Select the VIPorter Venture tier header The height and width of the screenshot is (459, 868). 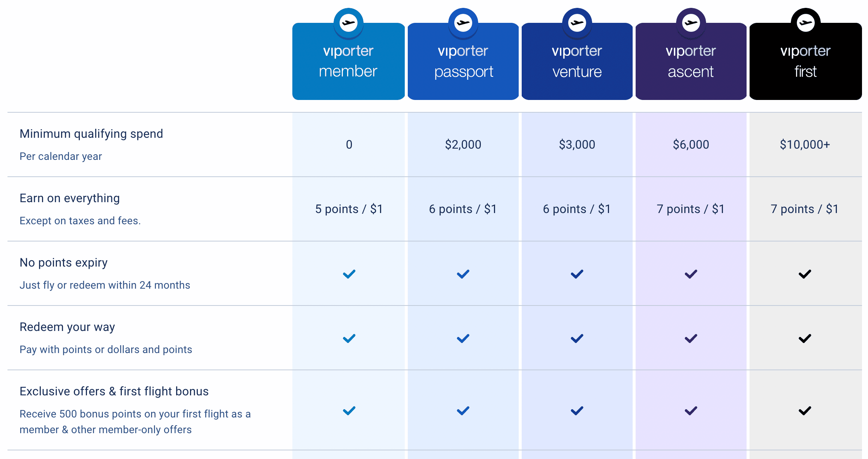tap(577, 62)
